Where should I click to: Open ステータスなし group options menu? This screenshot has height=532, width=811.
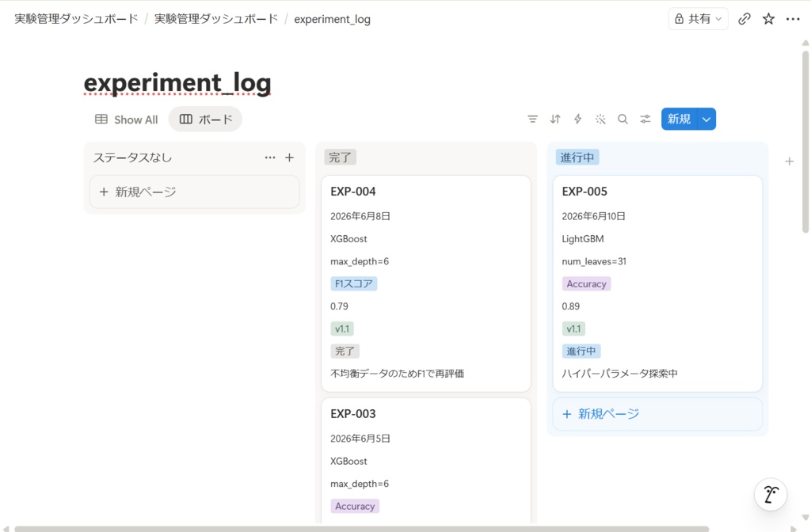click(x=270, y=158)
